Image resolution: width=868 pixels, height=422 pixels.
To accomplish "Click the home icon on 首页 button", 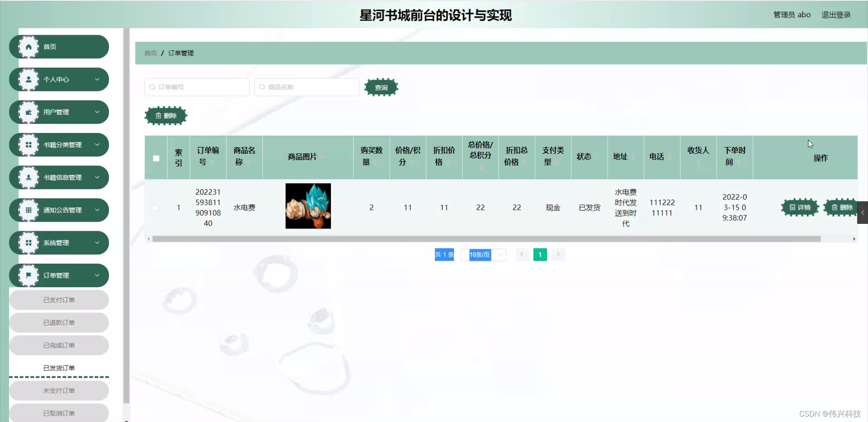I will (28, 47).
